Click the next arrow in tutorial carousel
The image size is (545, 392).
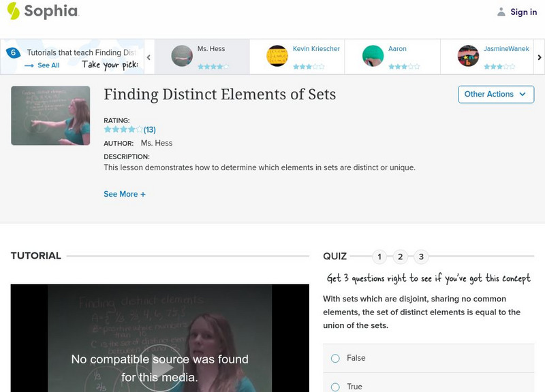(x=540, y=57)
